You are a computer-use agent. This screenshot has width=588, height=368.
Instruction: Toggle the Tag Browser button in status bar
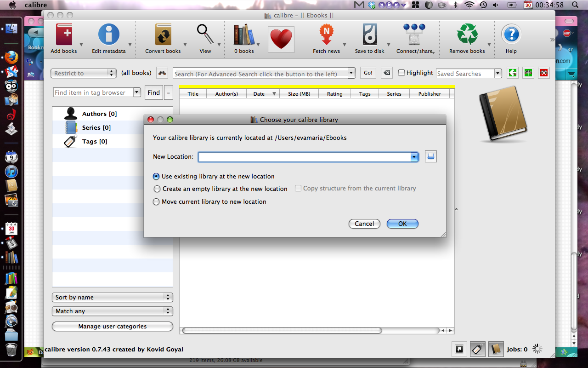click(x=478, y=349)
